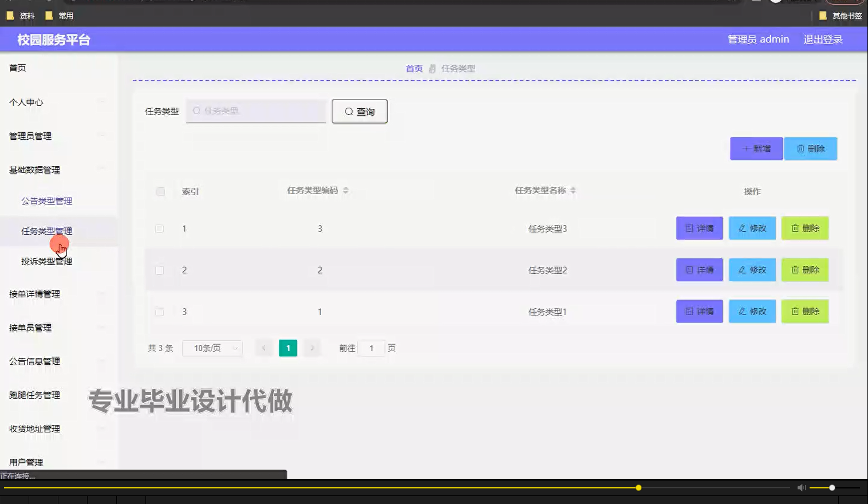Select 任务类型管理 submenu item
Image resolution: width=868 pixels, height=504 pixels.
click(x=47, y=231)
